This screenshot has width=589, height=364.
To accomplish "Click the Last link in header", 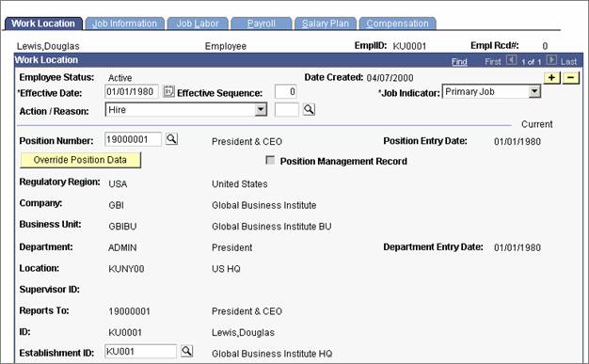I will click(x=568, y=61).
